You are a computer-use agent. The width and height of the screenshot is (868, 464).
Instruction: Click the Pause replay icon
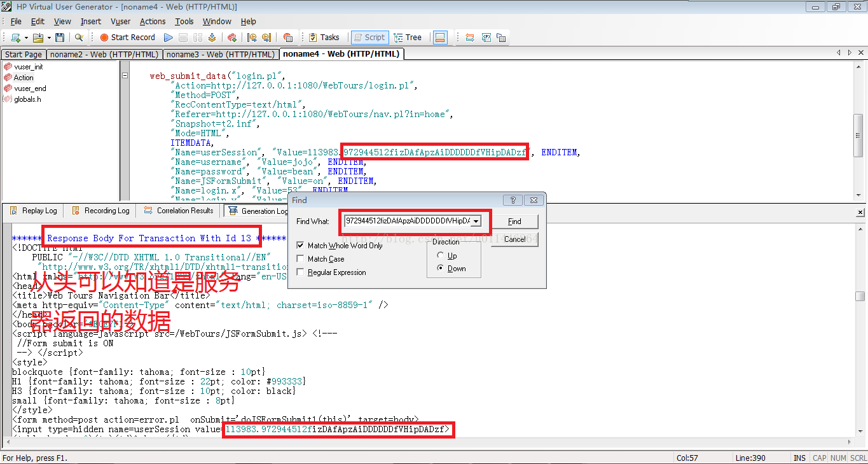[198, 38]
